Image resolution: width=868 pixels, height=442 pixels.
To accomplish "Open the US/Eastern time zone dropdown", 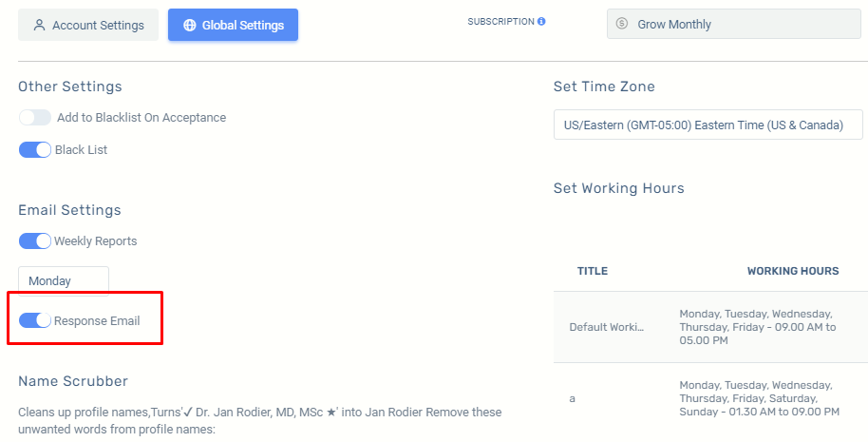I will [x=708, y=125].
